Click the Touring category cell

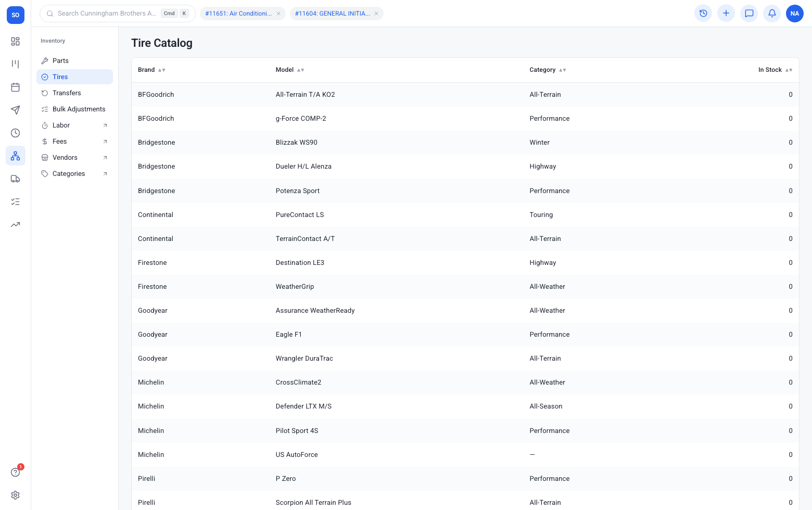(541, 214)
